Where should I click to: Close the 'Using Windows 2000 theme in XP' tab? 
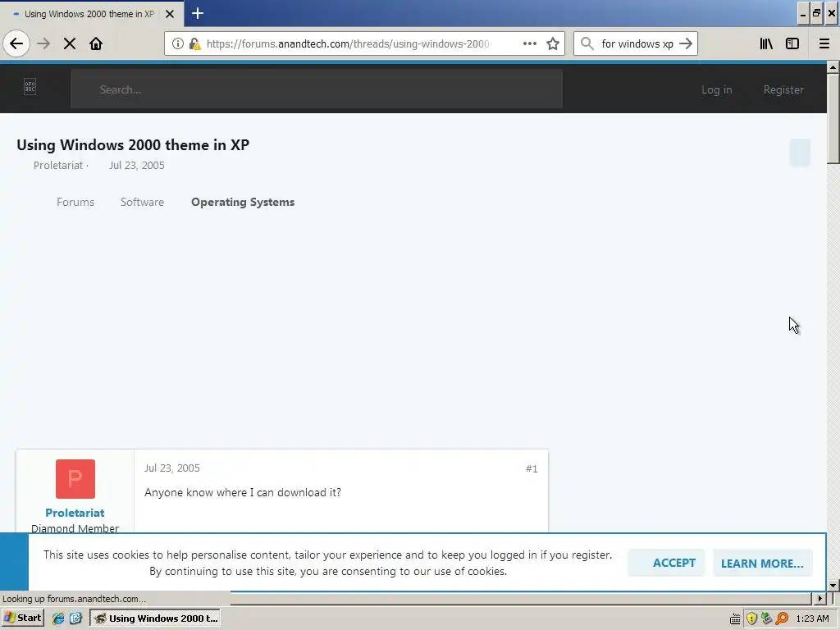[x=170, y=14]
